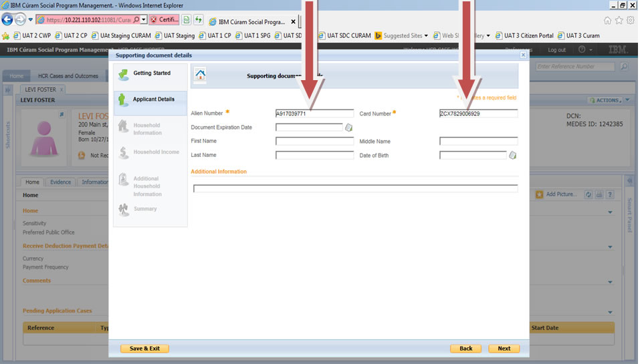Open UAT 3 Curam bookmark
Screen dimensions: 640x364
tap(578, 36)
